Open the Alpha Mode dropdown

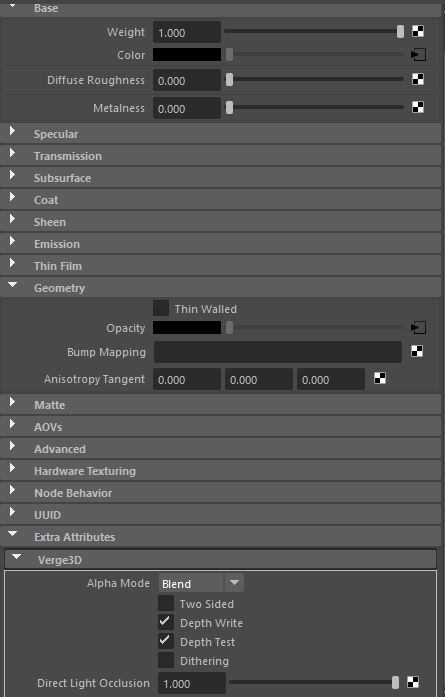[201, 583]
